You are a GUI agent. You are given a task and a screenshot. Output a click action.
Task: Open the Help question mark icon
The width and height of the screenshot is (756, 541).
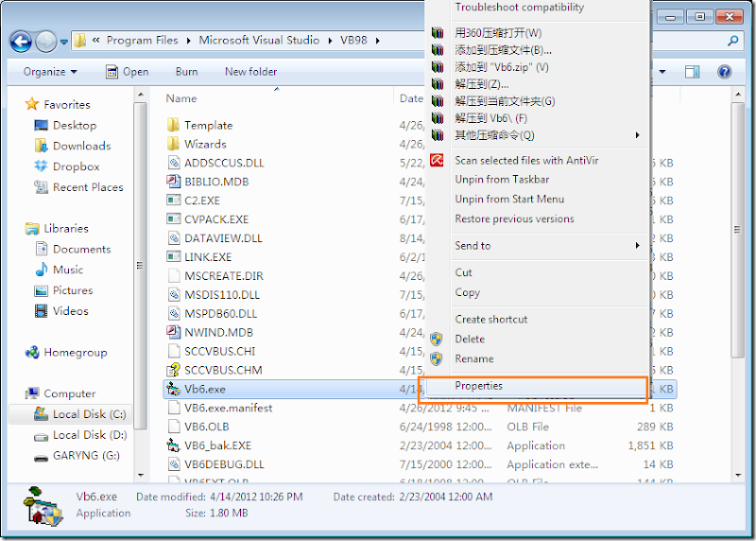(724, 72)
